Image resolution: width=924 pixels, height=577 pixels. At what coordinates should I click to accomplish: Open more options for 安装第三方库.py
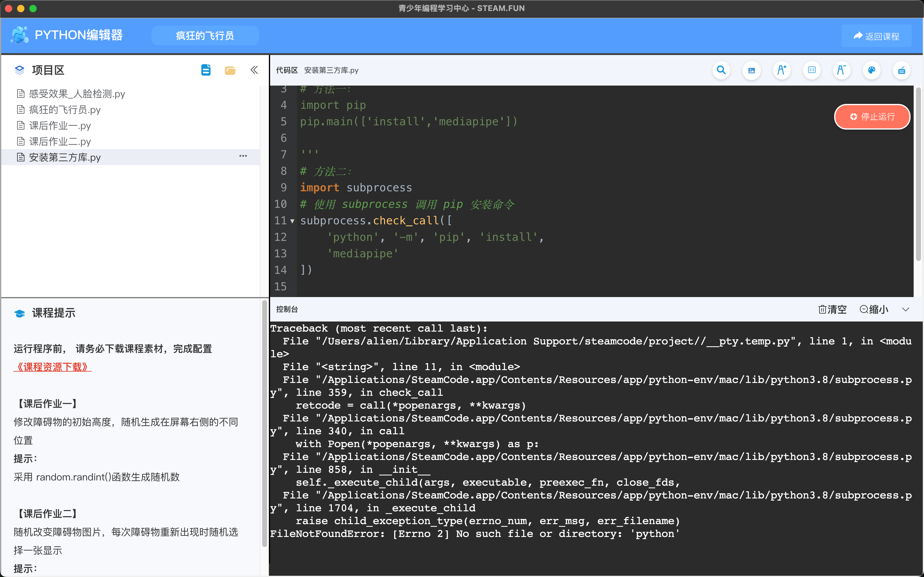(x=243, y=156)
